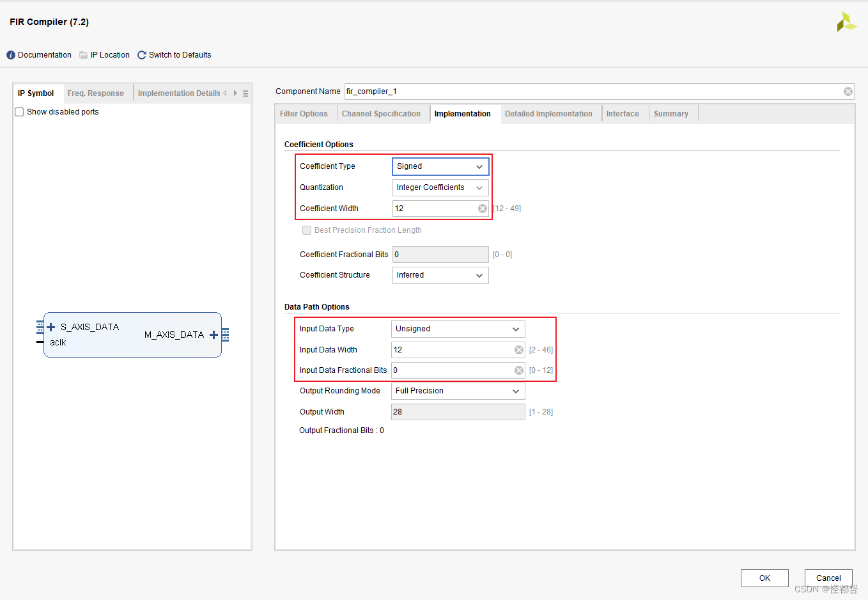Switch to the Channel Specification tab
The width and height of the screenshot is (868, 600).
381,114
